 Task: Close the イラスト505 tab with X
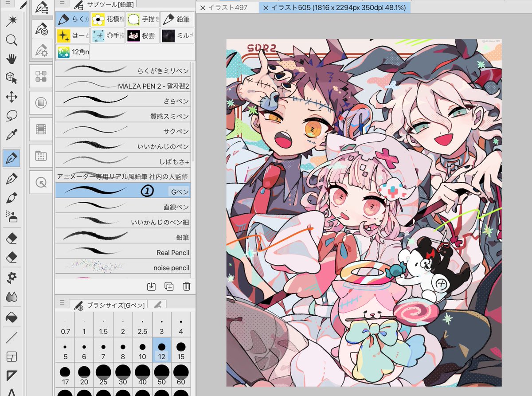[x=266, y=8]
